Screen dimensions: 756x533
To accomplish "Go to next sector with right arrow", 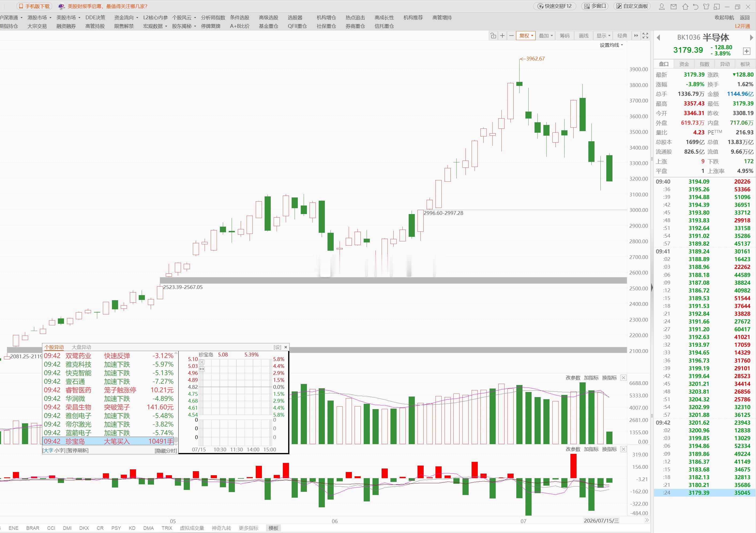I will [751, 37].
